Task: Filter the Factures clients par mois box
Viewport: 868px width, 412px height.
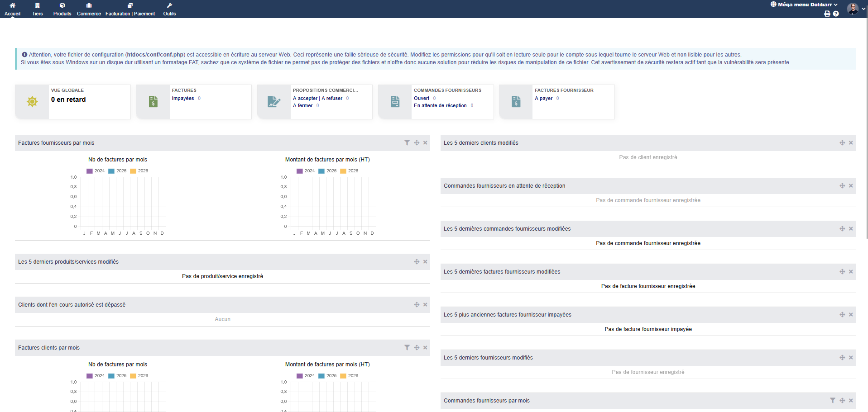Action: point(407,348)
